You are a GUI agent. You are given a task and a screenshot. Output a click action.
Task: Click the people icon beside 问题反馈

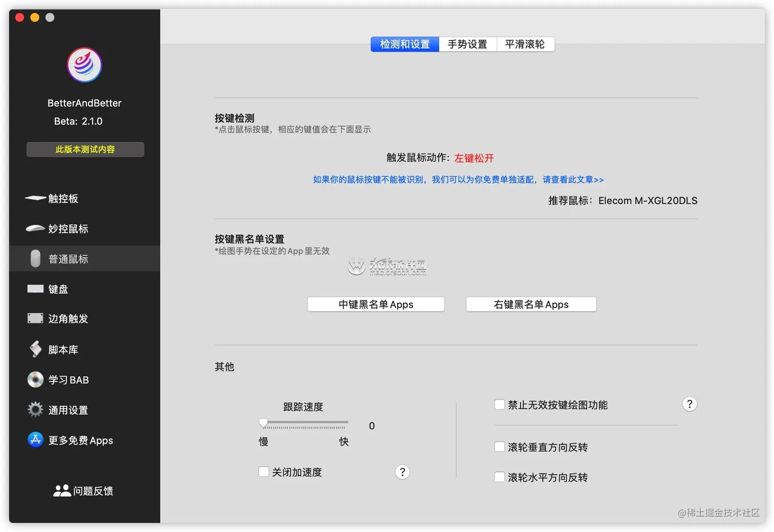click(x=62, y=491)
